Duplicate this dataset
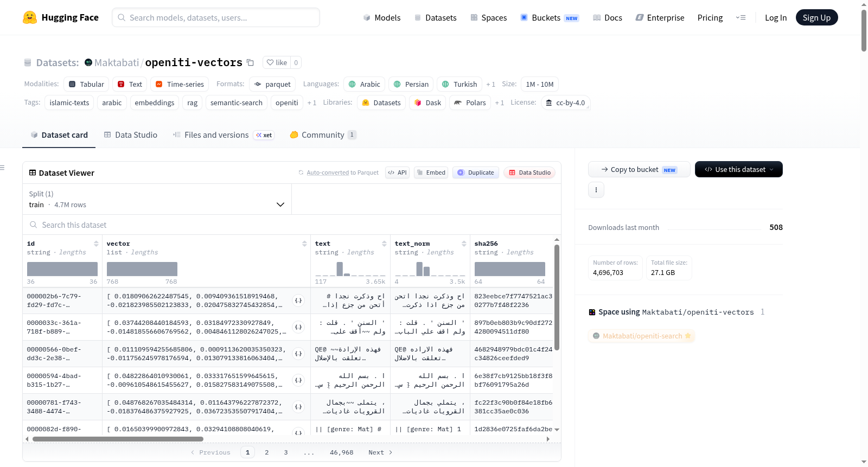Viewport: 868px width, 467px height. (x=476, y=172)
